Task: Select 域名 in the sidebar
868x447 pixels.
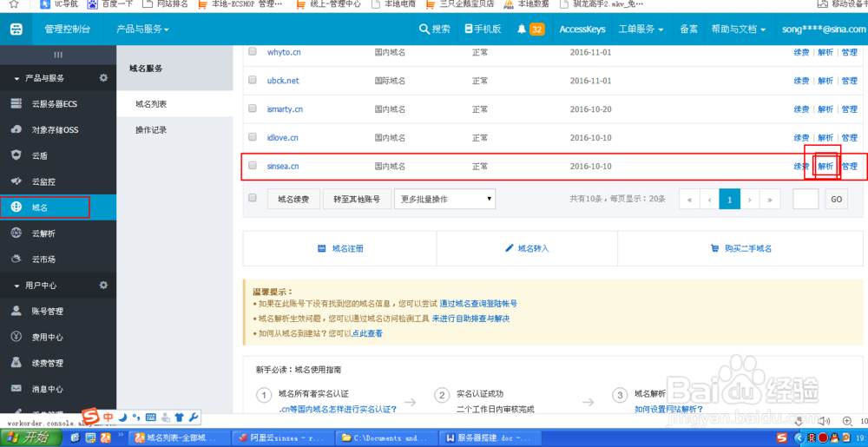Action: (58, 207)
